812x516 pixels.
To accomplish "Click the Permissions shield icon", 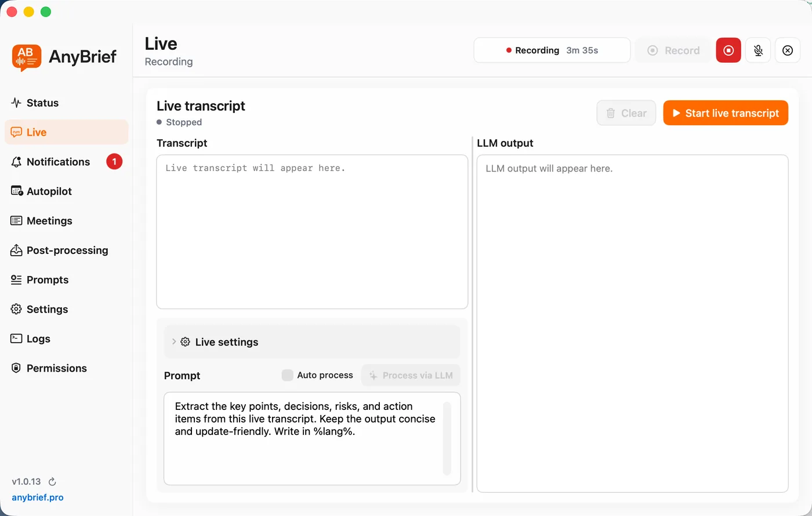I will pyautogui.click(x=16, y=368).
